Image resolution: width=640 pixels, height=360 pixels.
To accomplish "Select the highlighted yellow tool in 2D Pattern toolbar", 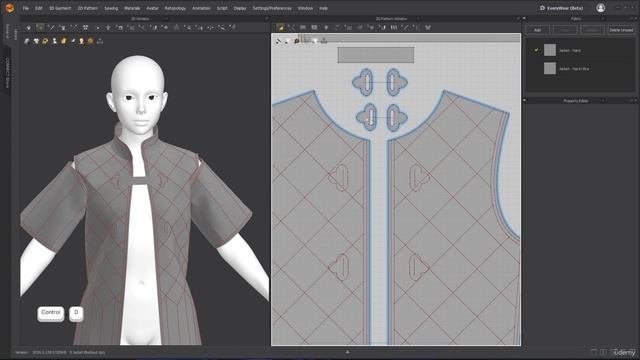I will point(280,27).
